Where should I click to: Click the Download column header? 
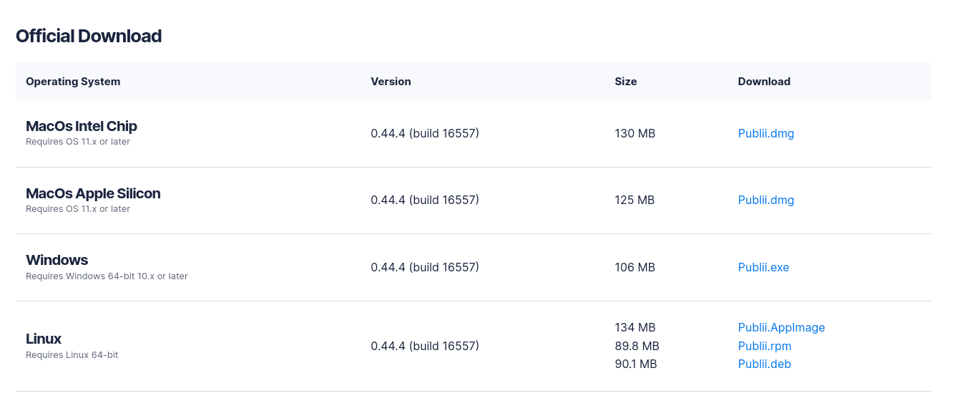coord(763,82)
